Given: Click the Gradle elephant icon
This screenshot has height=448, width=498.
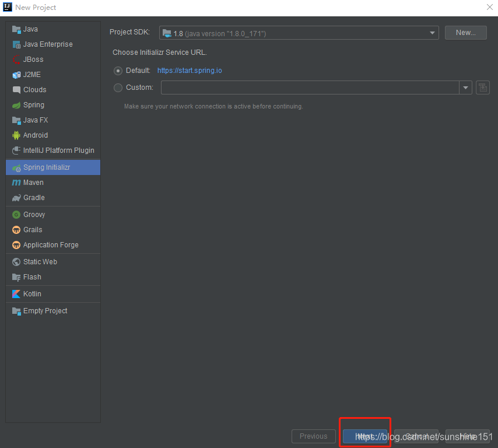Looking at the screenshot, I should tap(16, 198).
